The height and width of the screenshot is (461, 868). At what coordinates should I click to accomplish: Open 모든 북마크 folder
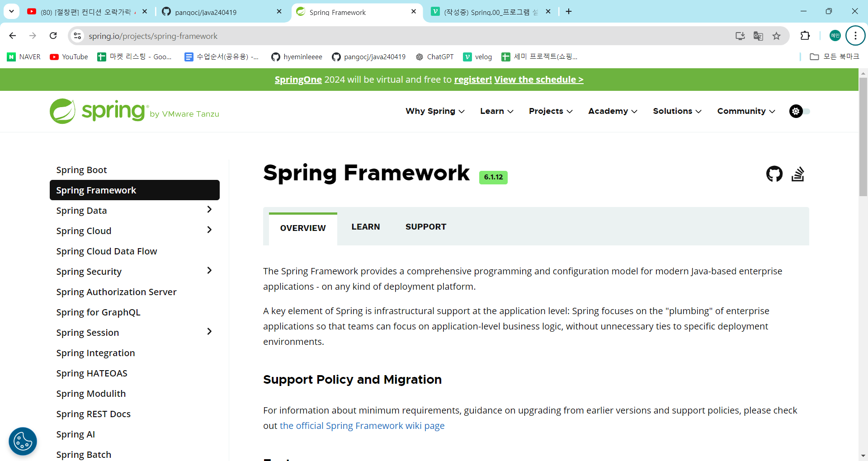(835, 57)
